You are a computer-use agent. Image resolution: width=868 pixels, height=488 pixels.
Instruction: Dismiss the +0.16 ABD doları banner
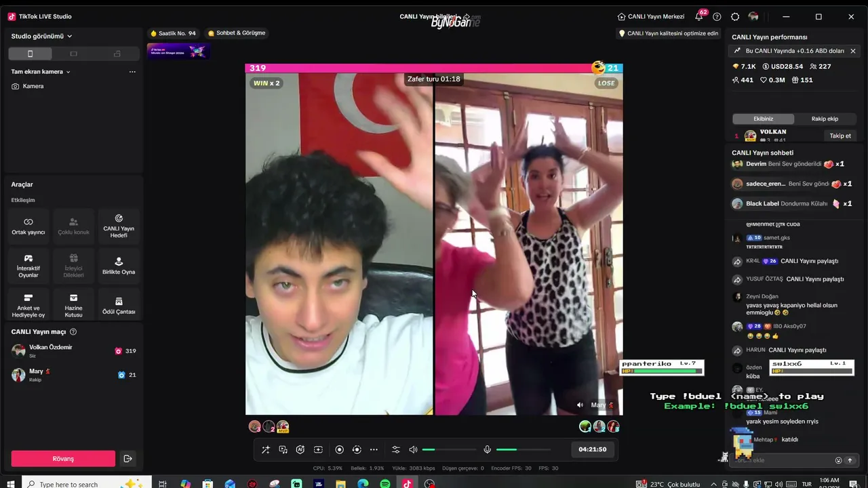[852, 51]
